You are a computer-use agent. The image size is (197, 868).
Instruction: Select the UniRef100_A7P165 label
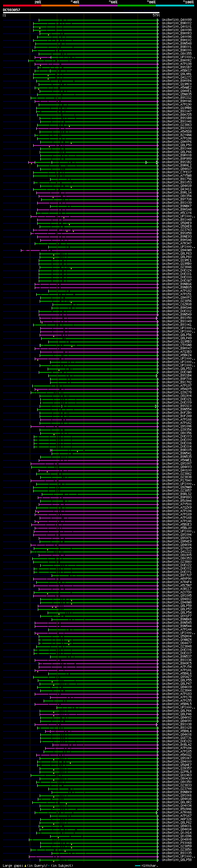(x=177, y=751)
